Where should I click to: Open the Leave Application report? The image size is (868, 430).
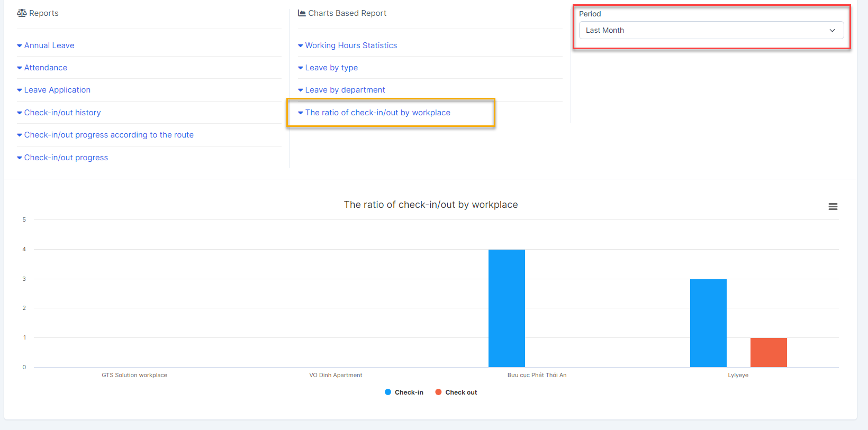[x=57, y=90]
